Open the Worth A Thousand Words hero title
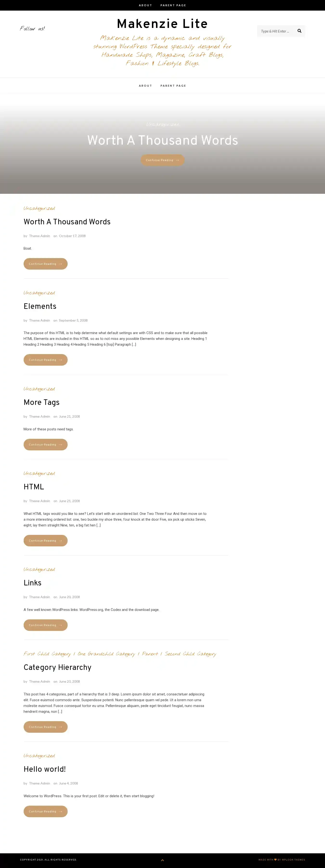325x868 pixels. tap(162, 140)
